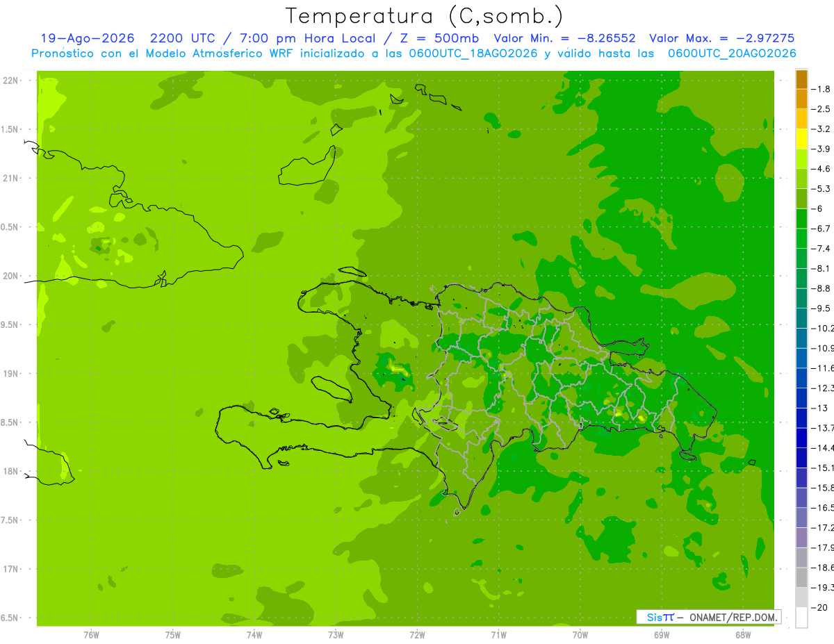Click the '70W' longitude label
The image size is (834, 644).
[580, 634]
